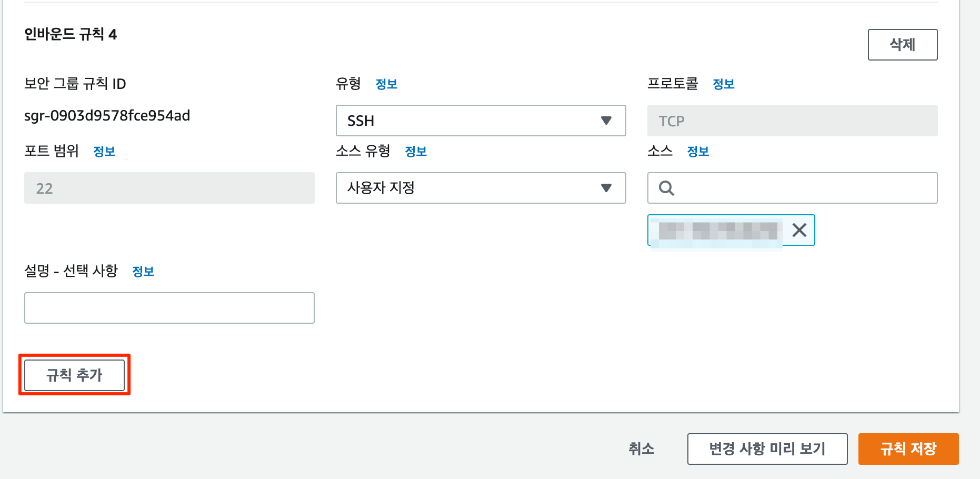Open 정보 help next to 소스
Screen dimensions: 980x479
click(x=698, y=151)
